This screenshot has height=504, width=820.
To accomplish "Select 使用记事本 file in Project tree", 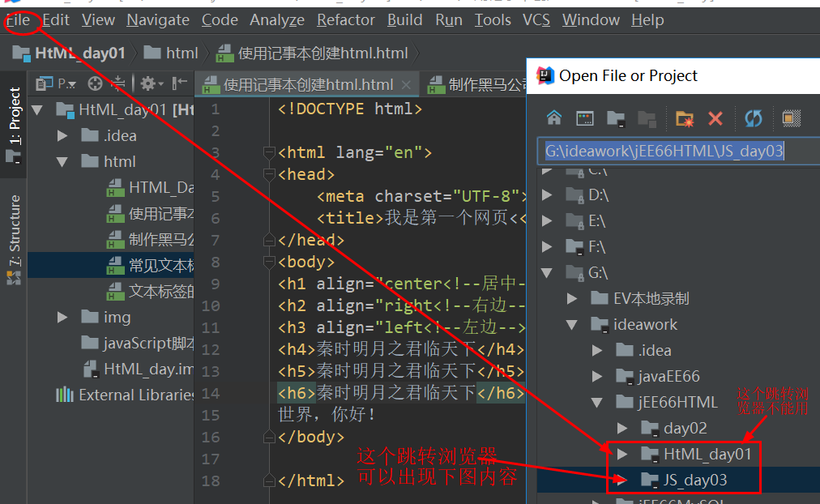I will point(150,213).
